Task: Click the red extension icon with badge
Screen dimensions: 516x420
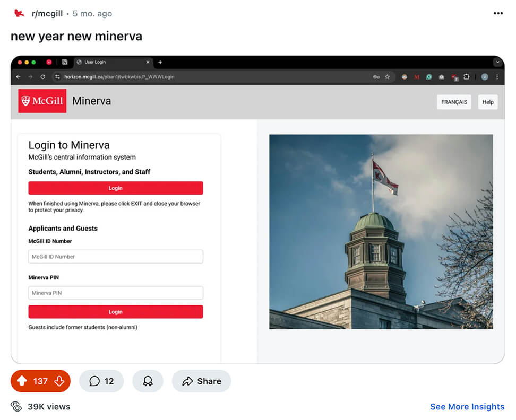Action: [454, 77]
